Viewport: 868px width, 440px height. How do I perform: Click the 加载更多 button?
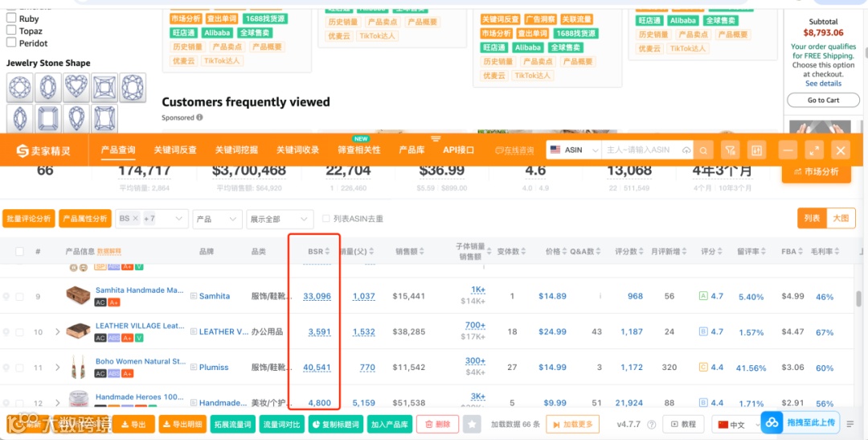click(x=572, y=425)
